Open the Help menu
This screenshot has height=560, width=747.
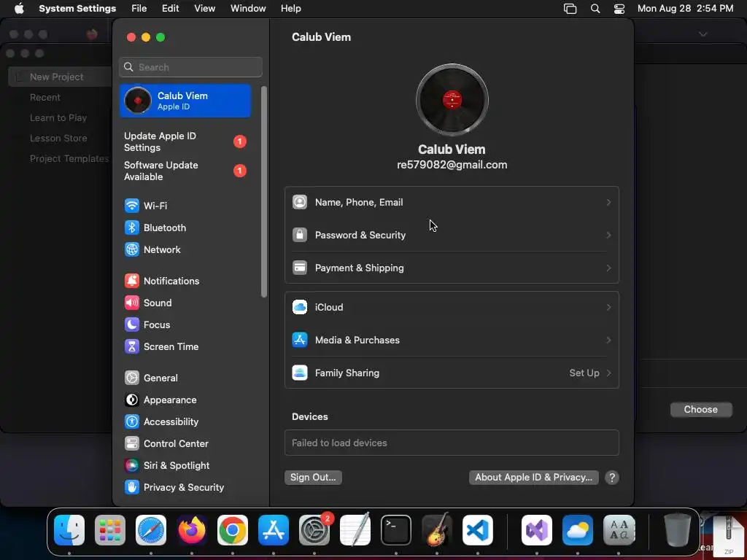pos(290,9)
